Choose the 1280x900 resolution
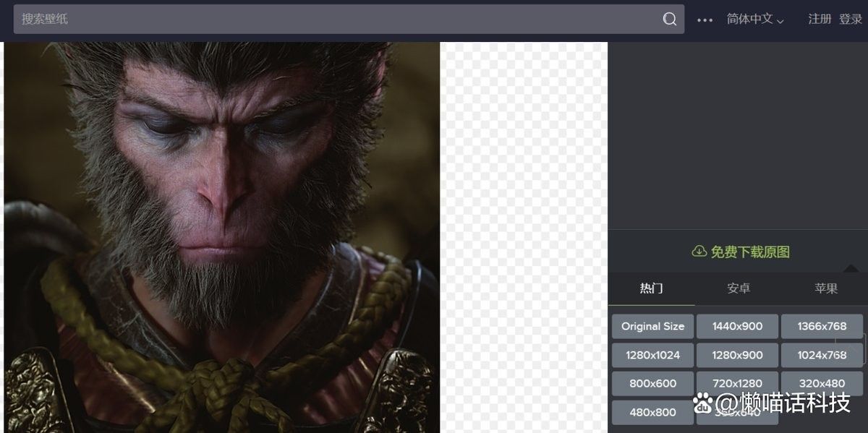868x433 pixels. [x=737, y=355]
